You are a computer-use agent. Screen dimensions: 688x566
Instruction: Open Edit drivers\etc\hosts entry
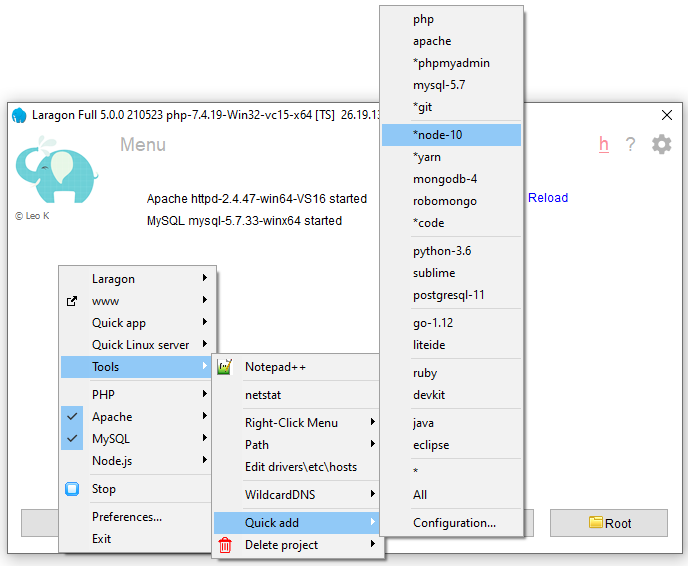297,467
